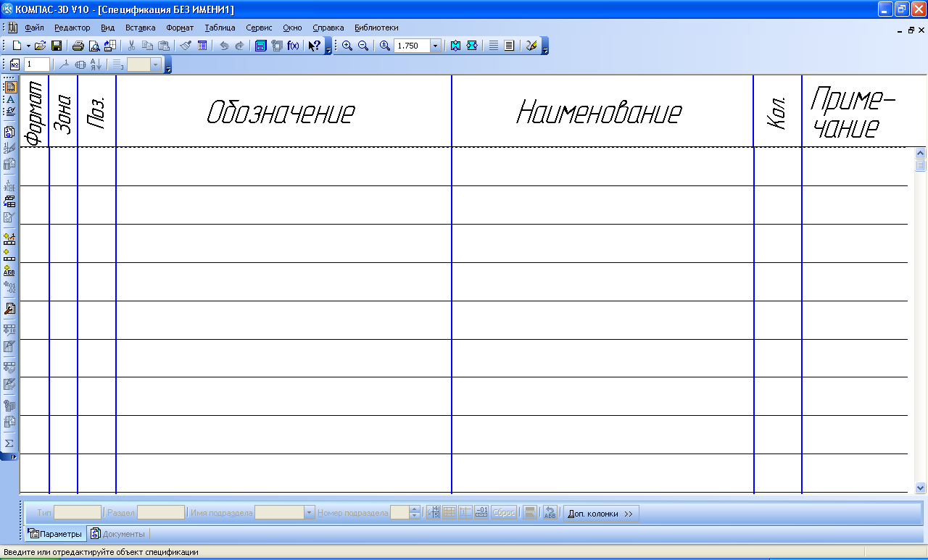Viewport: 928px width, 560px height.
Task: Select the specification panel top icon
Action: (10, 87)
